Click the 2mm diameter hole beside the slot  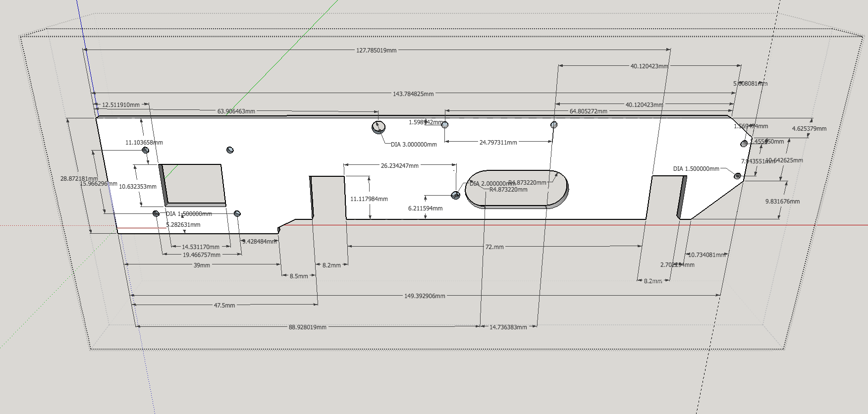click(456, 195)
